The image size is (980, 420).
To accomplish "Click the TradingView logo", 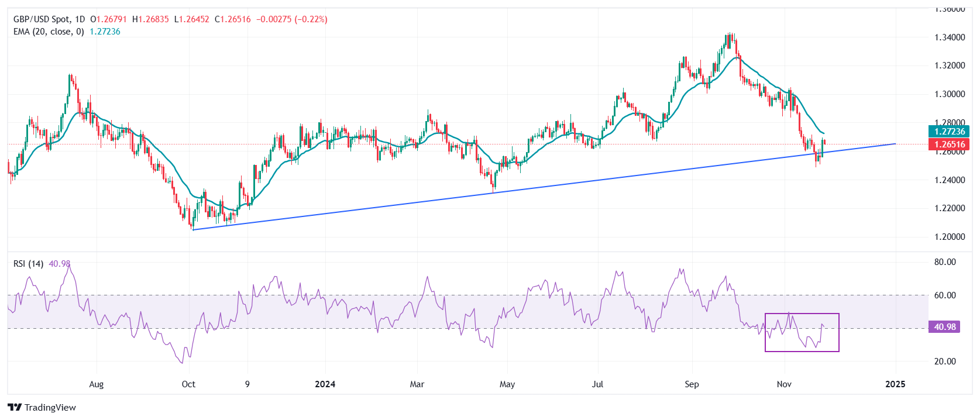I will 42,407.
